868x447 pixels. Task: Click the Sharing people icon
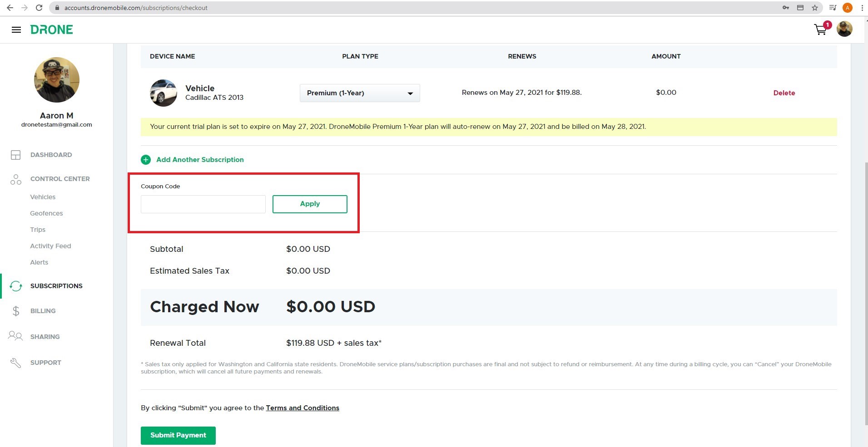(x=15, y=336)
